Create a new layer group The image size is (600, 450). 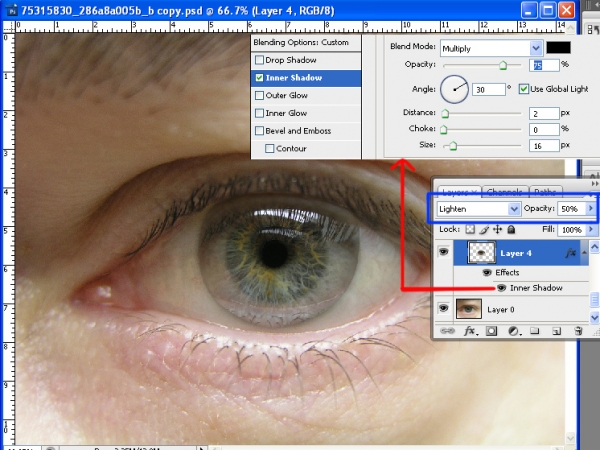click(x=535, y=331)
